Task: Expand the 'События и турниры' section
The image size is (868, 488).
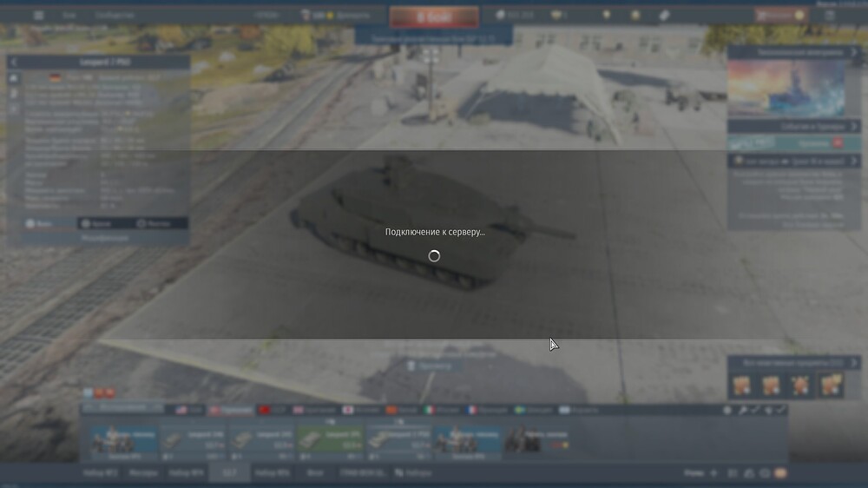Action: 793,127
